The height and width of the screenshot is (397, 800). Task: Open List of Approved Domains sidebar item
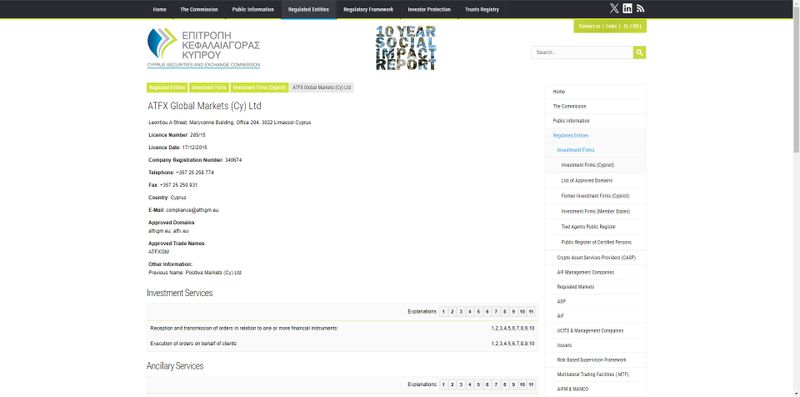[595, 181]
